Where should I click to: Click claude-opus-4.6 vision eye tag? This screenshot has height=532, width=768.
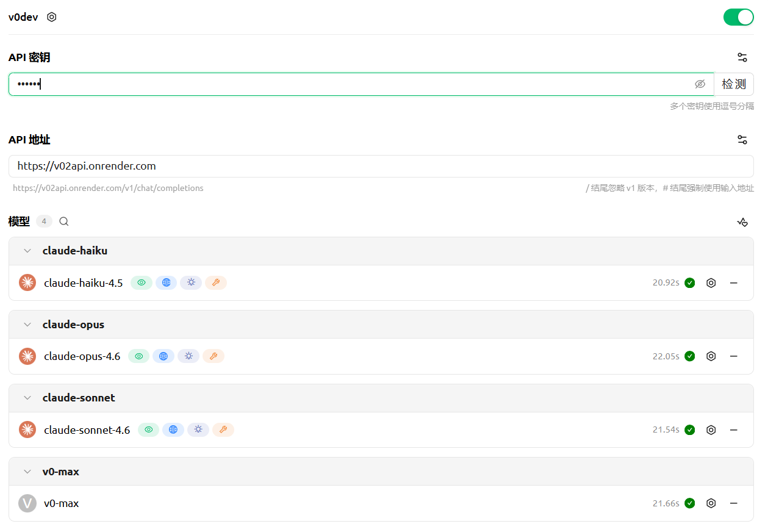(x=139, y=356)
